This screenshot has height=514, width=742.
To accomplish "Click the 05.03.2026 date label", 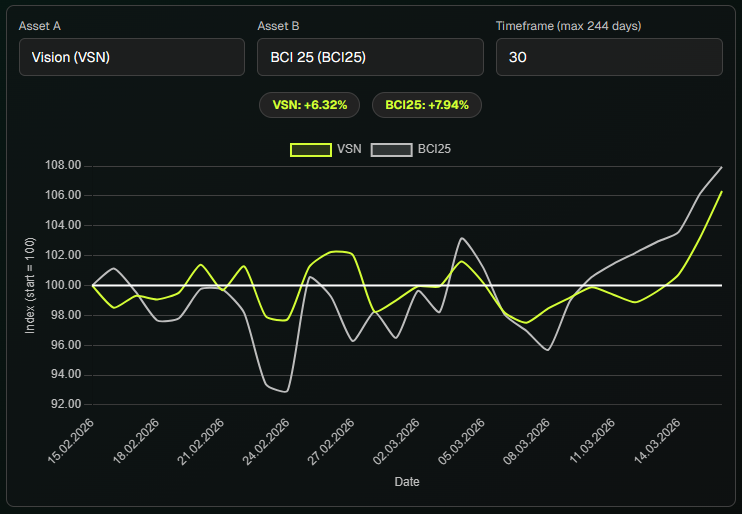I will [461, 441].
